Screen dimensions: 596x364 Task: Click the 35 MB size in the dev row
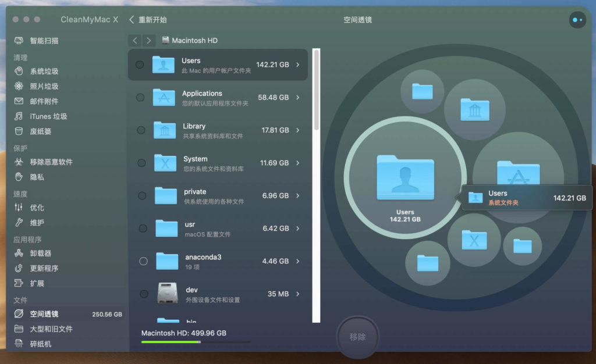click(x=278, y=294)
